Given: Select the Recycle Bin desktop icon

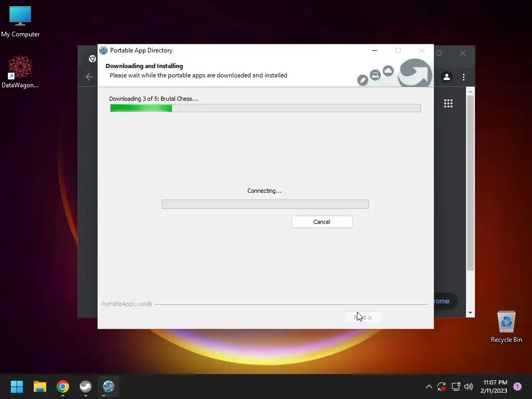Looking at the screenshot, I should [506, 327].
